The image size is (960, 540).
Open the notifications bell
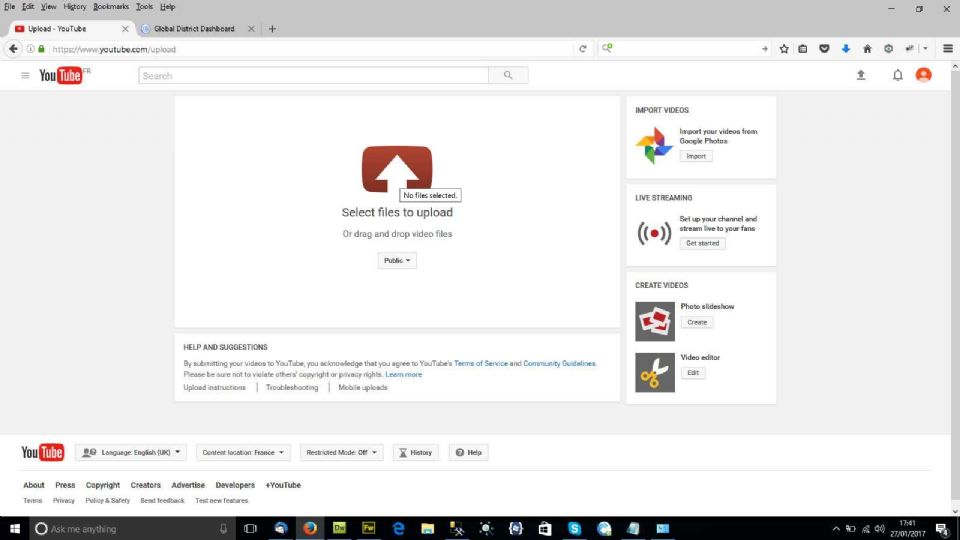click(898, 75)
